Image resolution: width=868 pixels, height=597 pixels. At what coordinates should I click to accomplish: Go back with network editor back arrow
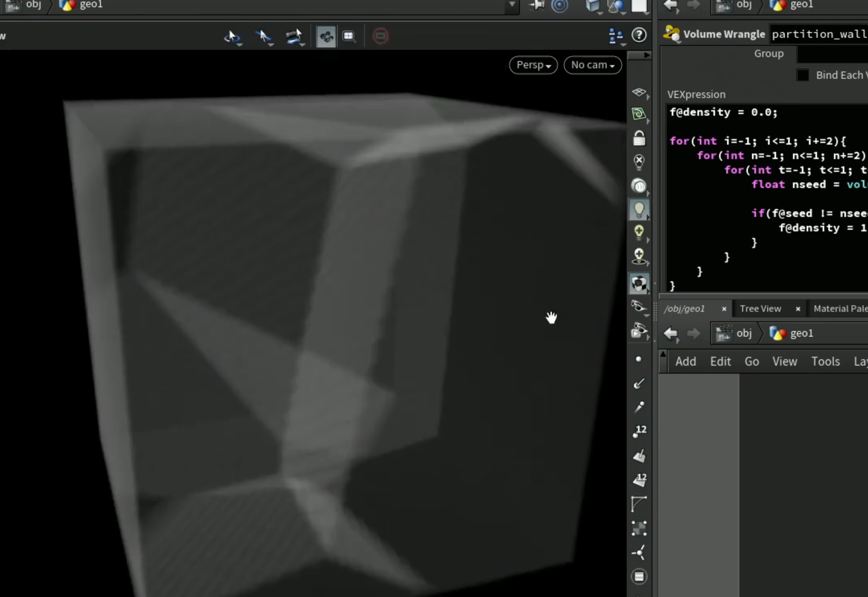pyautogui.click(x=670, y=333)
